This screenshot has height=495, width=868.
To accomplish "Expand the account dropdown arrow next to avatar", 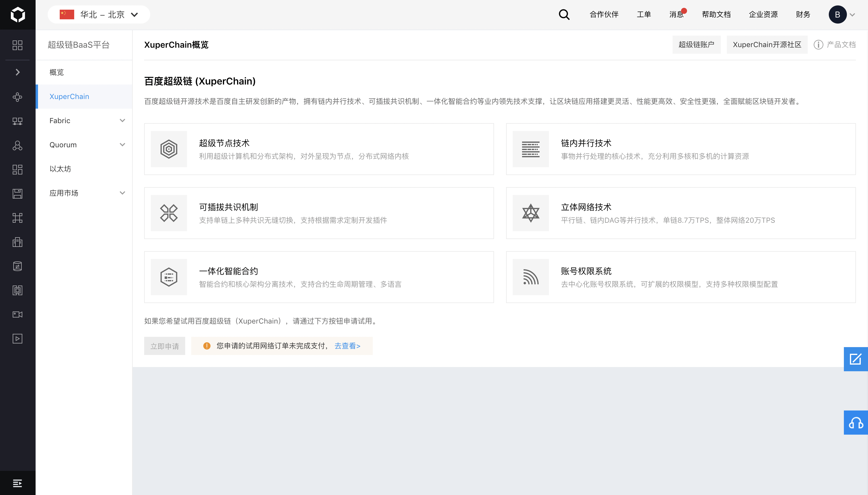I will pyautogui.click(x=852, y=15).
